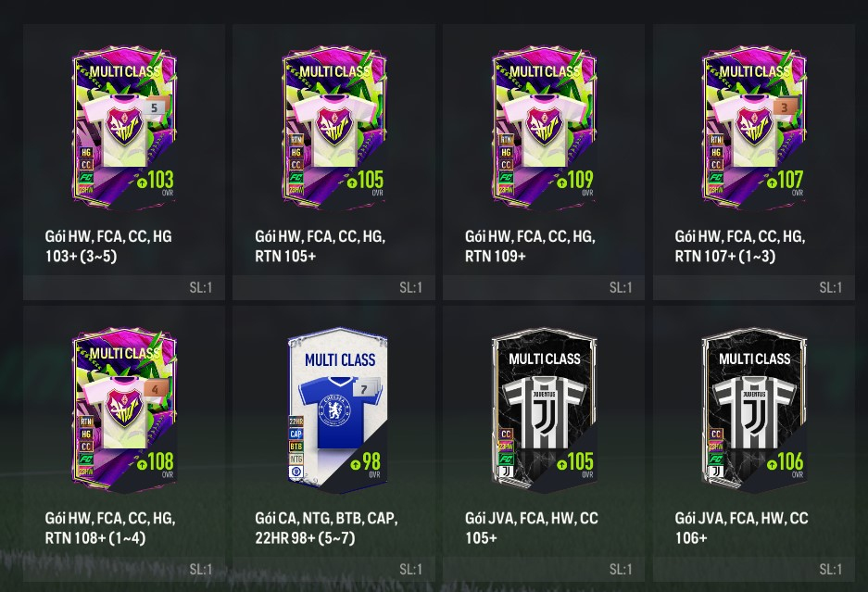The image size is (868, 592).
Task: Click the number 3 badge on 107 card
Action: (785, 107)
